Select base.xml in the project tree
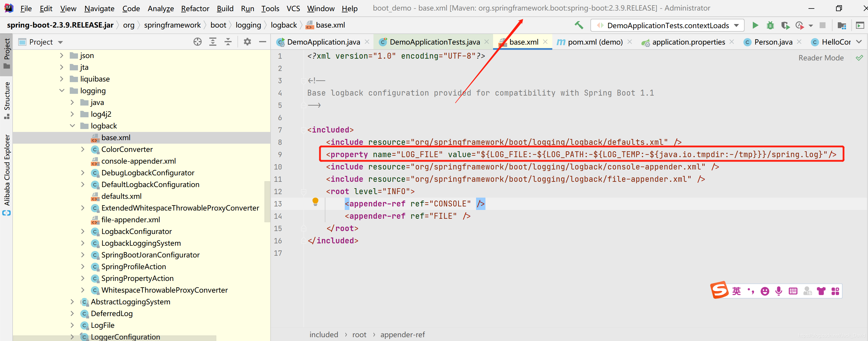 pos(142,138)
